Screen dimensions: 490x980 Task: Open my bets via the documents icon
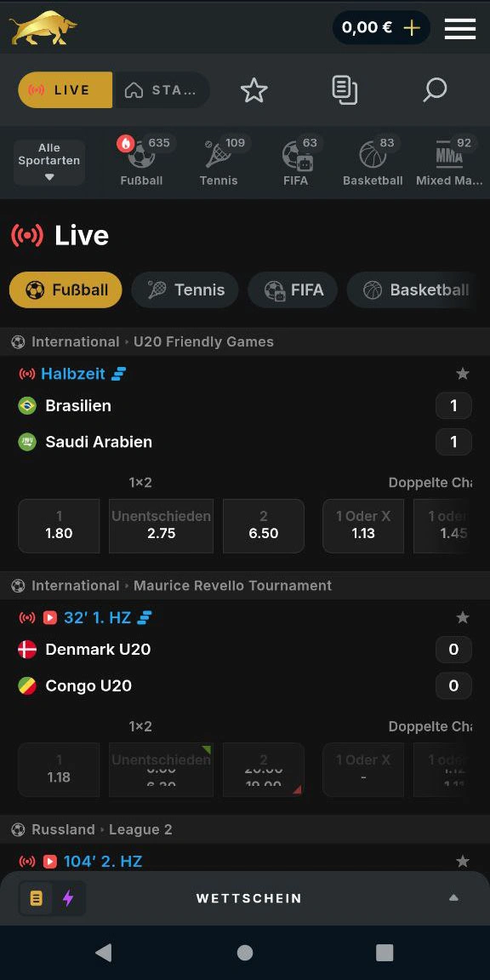[x=344, y=89]
